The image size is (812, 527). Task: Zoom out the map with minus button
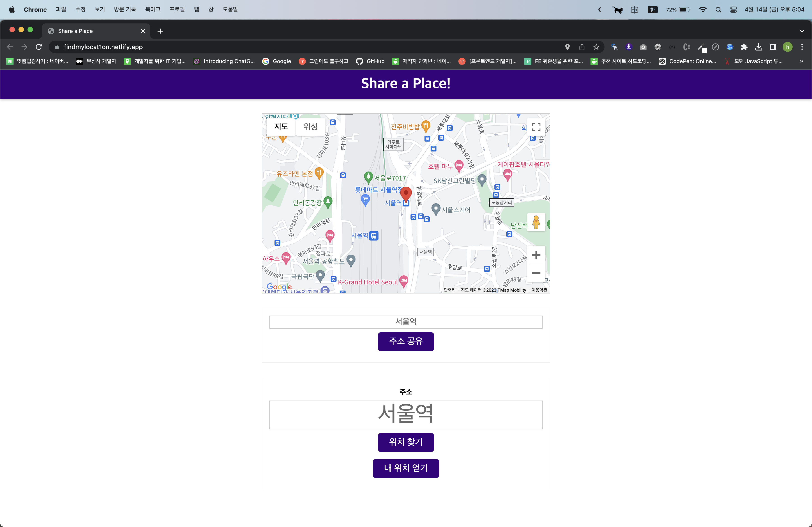tap(536, 273)
